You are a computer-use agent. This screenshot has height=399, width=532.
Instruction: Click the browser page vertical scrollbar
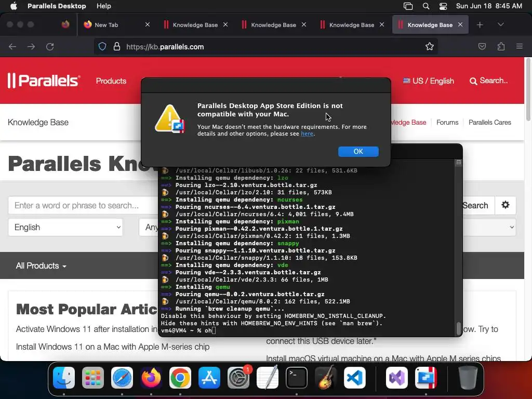[x=528, y=90]
